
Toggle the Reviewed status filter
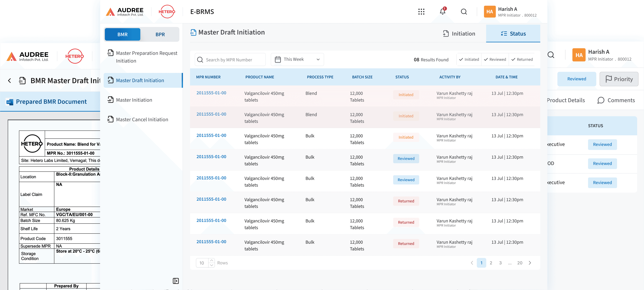495,59
